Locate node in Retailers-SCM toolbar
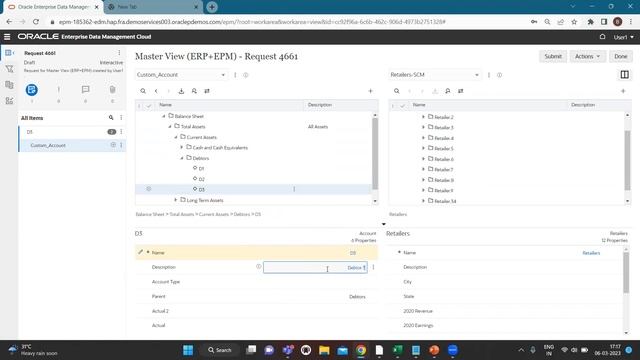Image resolution: width=640 pixels, height=360 pixels. pyautogui.click(x=448, y=91)
